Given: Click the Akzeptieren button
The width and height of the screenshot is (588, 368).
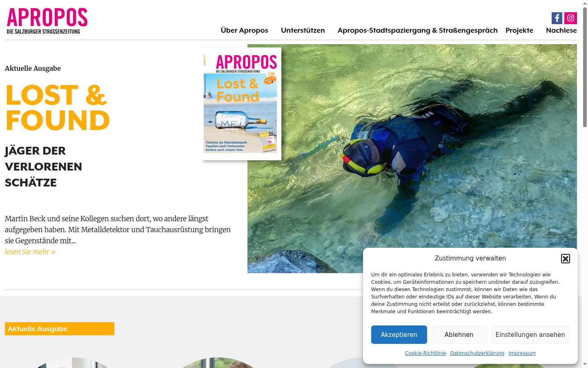Looking at the screenshot, I should pos(399,334).
